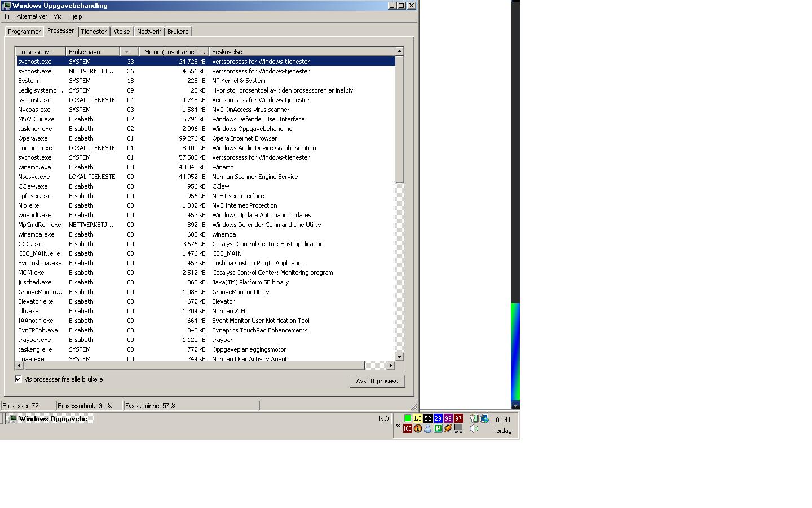Click the green-blue gradient meter bar at right

(x=515, y=352)
